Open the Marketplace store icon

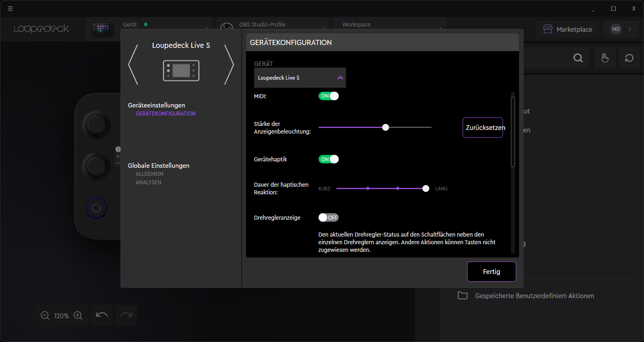548,29
